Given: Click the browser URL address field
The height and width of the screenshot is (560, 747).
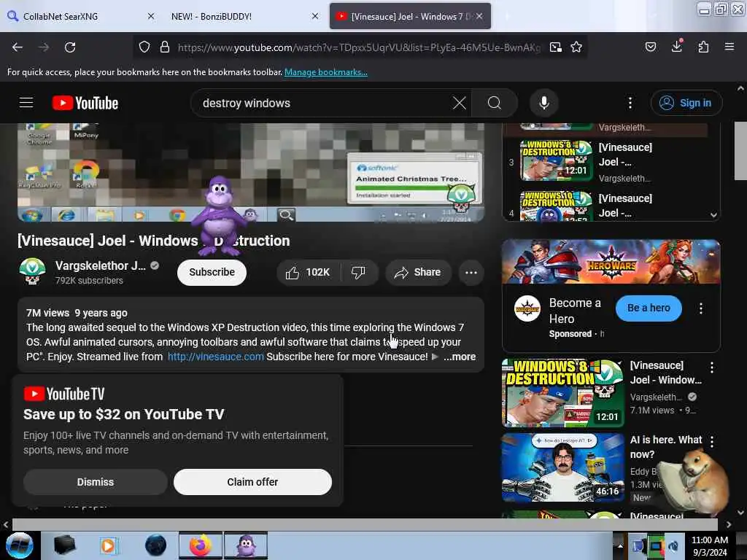Looking at the screenshot, I should (x=359, y=47).
